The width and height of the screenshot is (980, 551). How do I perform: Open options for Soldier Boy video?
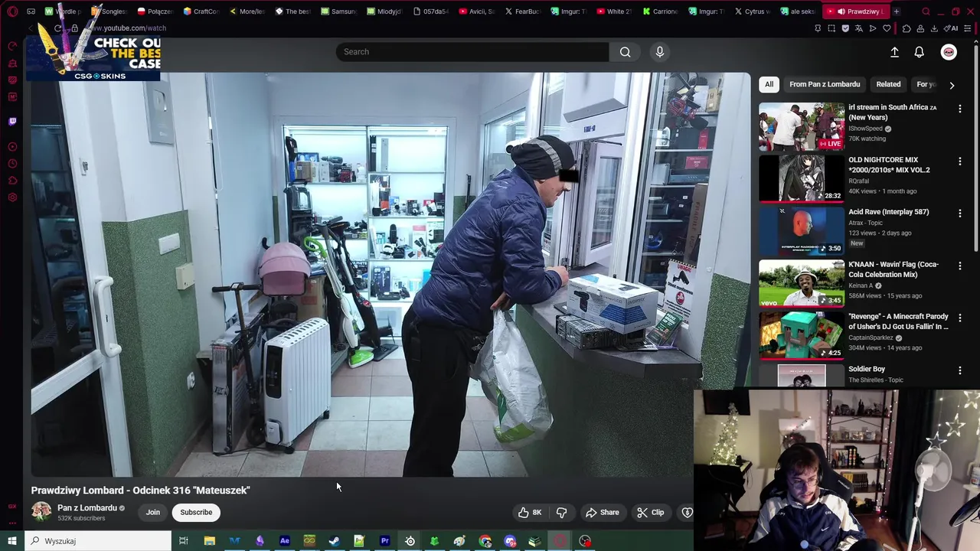[x=960, y=370]
